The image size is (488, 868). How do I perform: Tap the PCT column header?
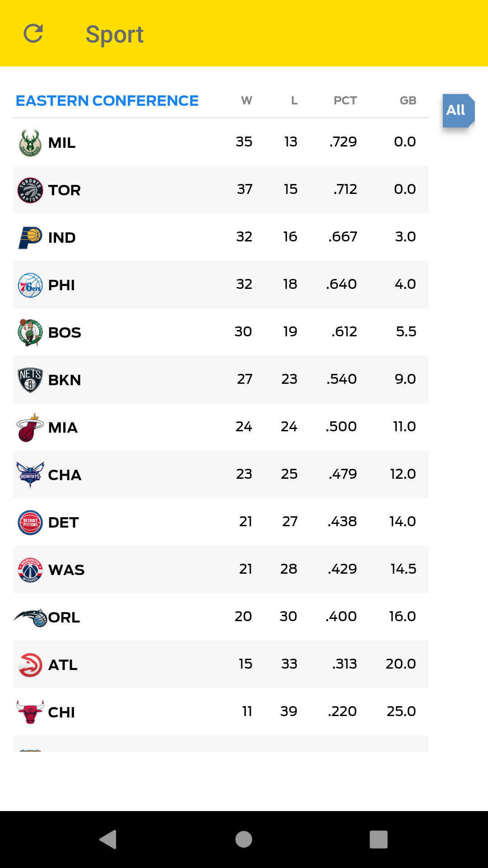(x=345, y=101)
